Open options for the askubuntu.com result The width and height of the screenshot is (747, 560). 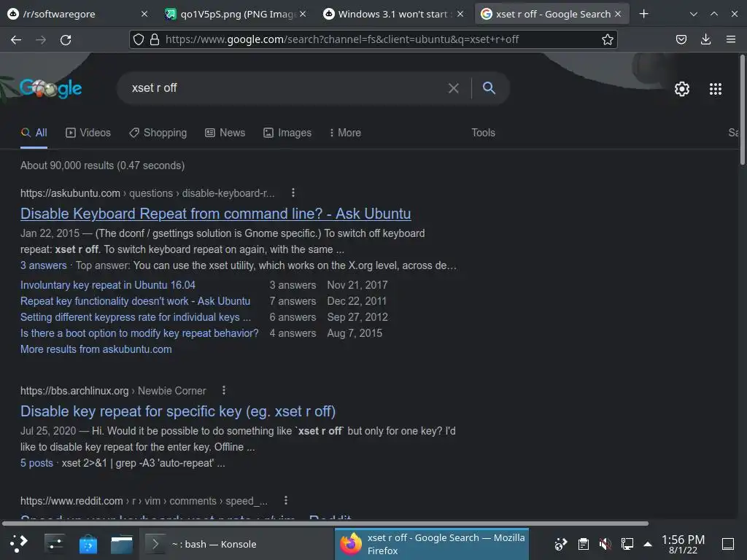(x=293, y=192)
